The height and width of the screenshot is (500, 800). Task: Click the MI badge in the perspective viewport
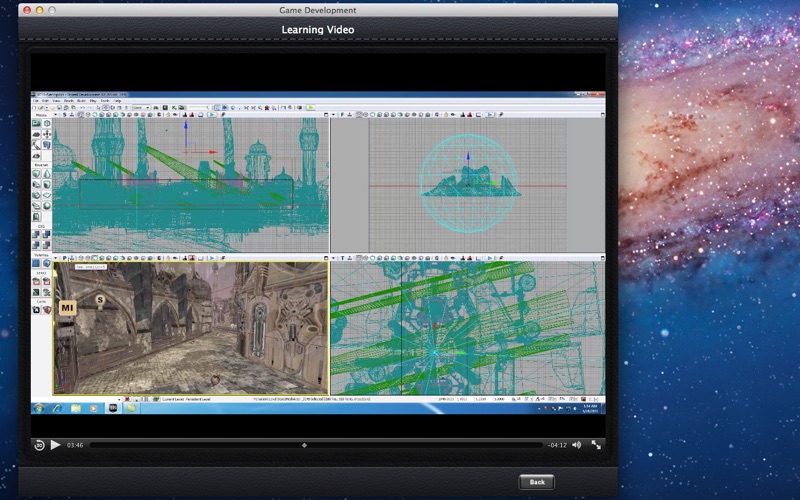pos(67,308)
